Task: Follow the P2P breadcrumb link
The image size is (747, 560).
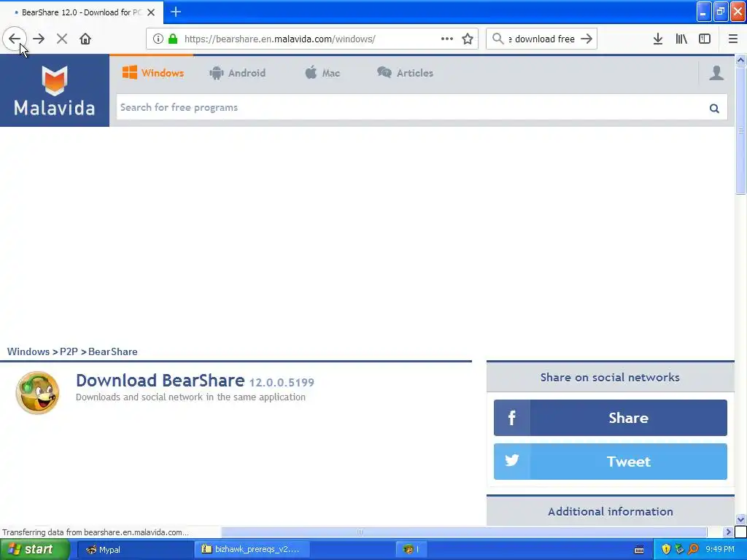Action: (x=69, y=351)
